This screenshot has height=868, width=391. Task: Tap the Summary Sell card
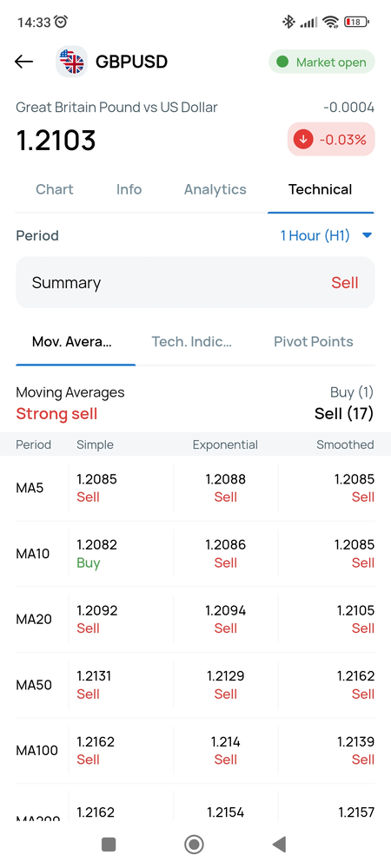[x=195, y=282]
